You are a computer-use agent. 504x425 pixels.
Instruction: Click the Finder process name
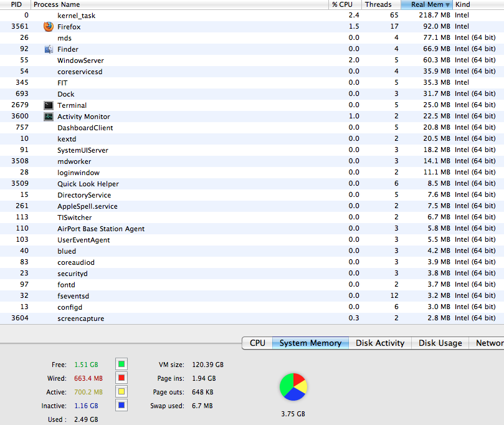(x=68, y=49)
